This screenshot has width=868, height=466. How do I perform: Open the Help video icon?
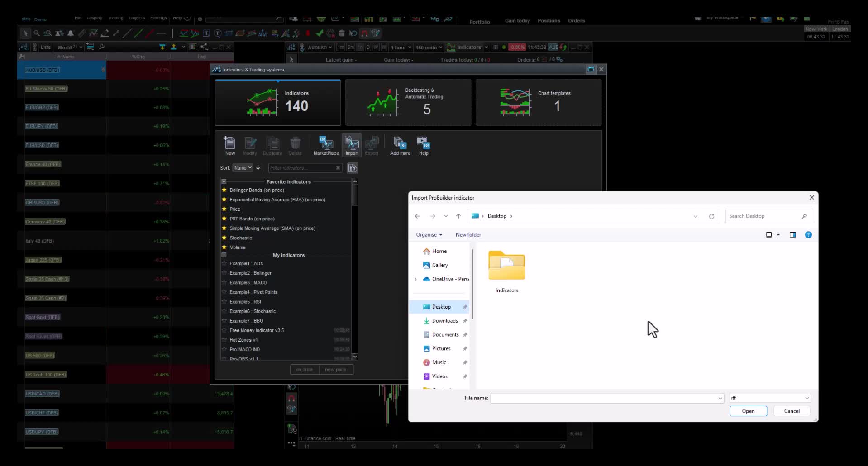(x=423, y=145)
